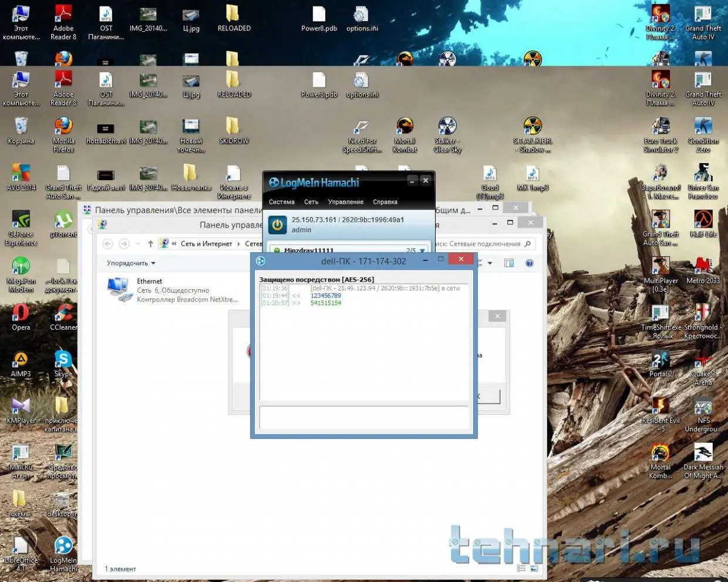Viewport: 728px width, 582px height.
Task: Open Resident Evil 5 shortcut
Action: [660, 414]
